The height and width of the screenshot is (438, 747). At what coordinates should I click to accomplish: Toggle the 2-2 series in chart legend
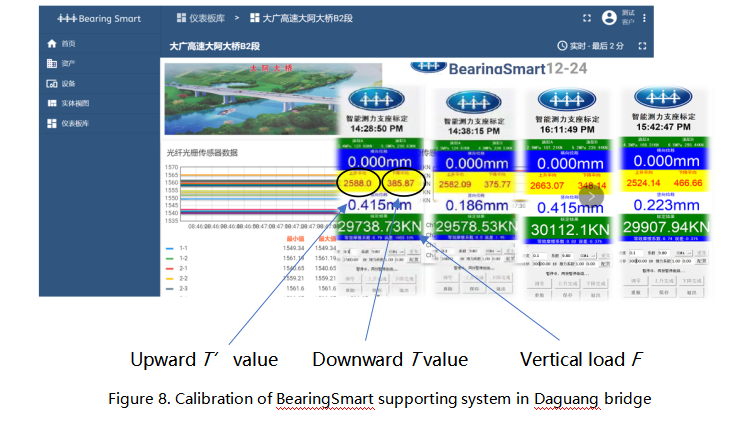point(177,278)
